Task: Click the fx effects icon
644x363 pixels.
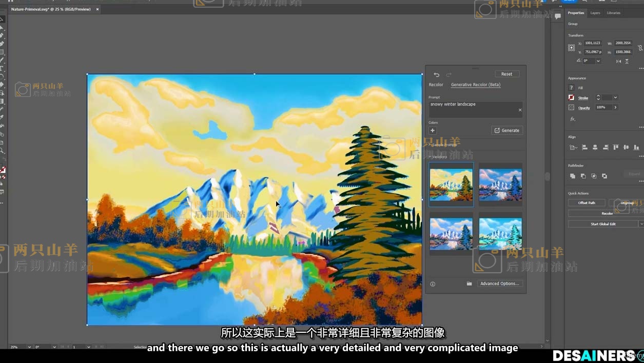Action: tap(571, 119)
